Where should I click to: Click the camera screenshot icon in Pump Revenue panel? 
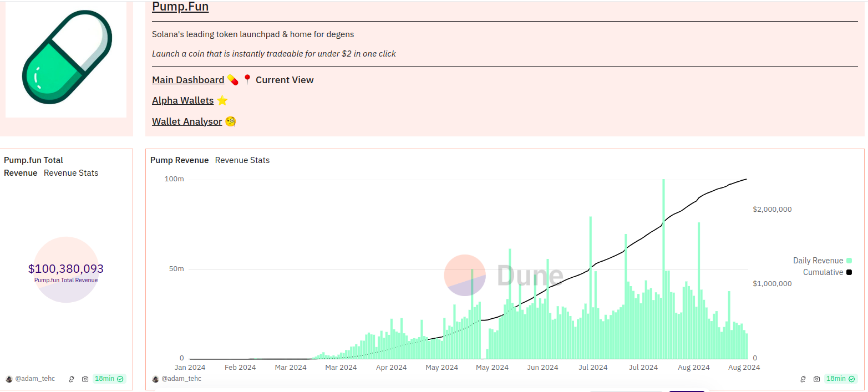click(817, 379)
